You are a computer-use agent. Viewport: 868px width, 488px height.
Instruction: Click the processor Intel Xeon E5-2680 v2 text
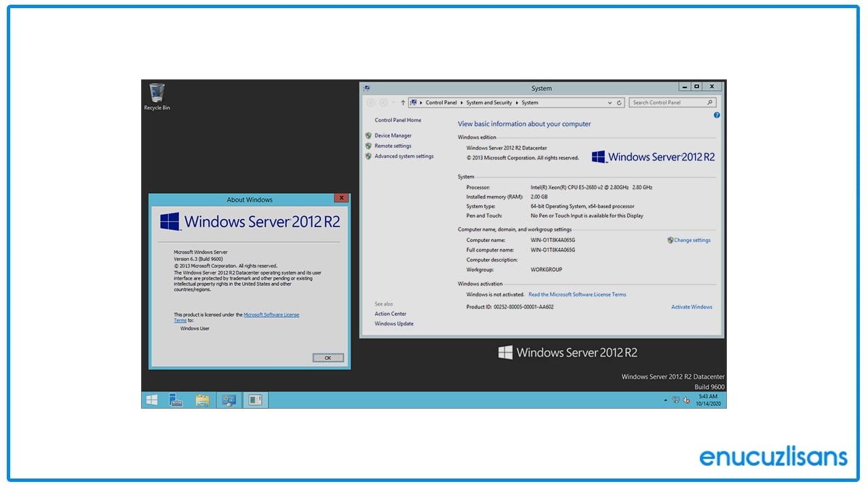pos(591,187)
